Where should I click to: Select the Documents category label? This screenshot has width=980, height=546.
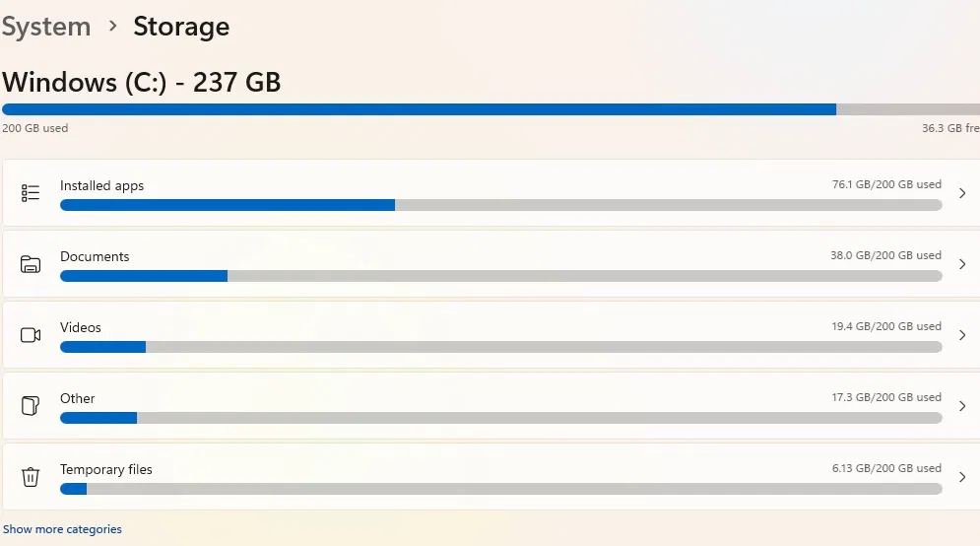click(95, 256)
